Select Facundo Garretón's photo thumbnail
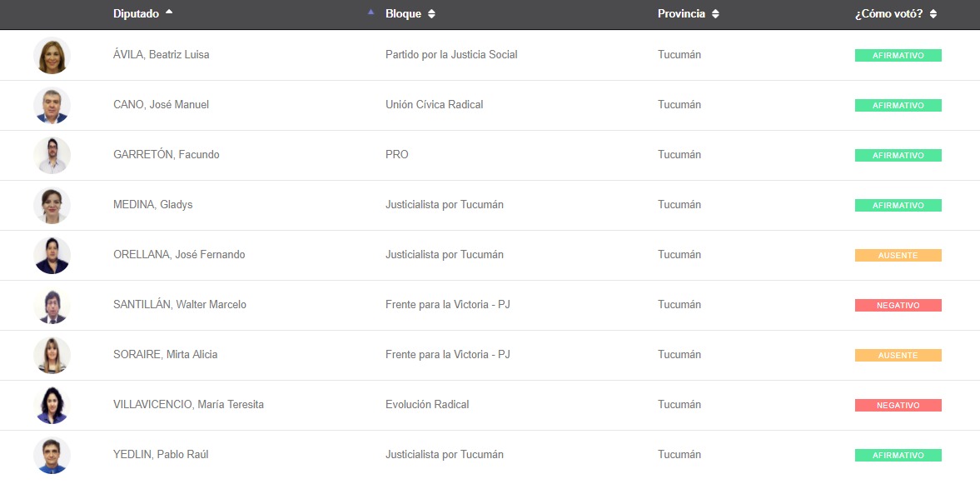This screenshot has height=484, width=980. pos(52,155)
